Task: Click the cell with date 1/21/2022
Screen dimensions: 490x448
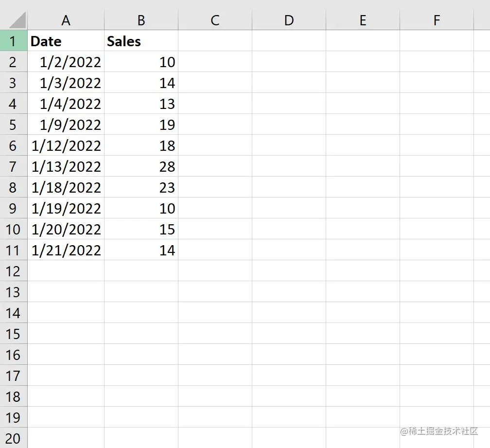Action: coord(66,251)
